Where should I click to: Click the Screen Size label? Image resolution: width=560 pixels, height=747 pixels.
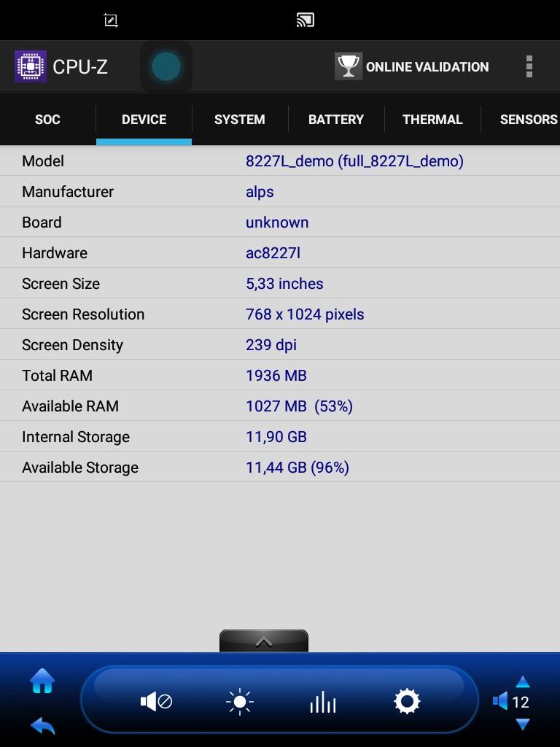(61, 284)
